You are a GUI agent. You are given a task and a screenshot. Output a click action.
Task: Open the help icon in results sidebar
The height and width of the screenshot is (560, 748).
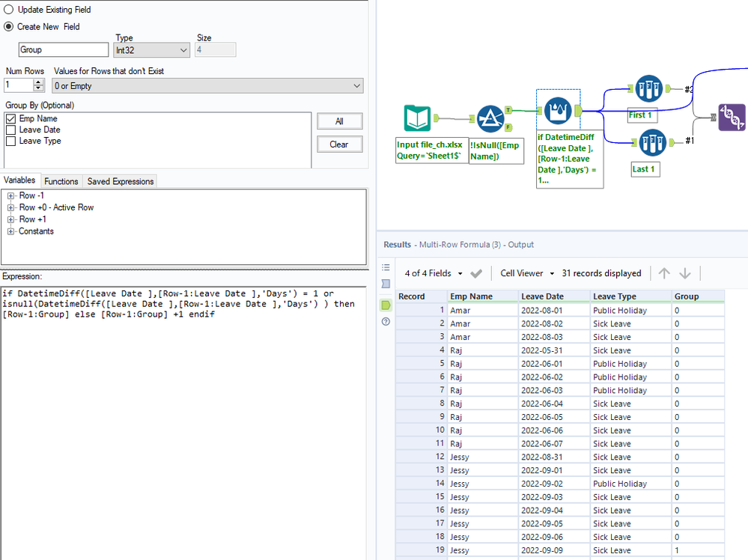click(x=386, y=321)
